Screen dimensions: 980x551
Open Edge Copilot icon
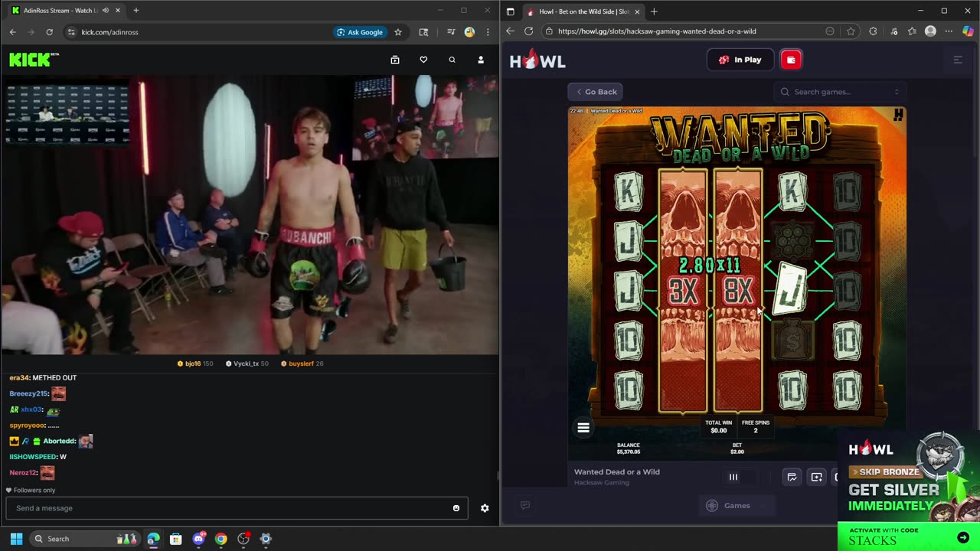coord(968,31)
